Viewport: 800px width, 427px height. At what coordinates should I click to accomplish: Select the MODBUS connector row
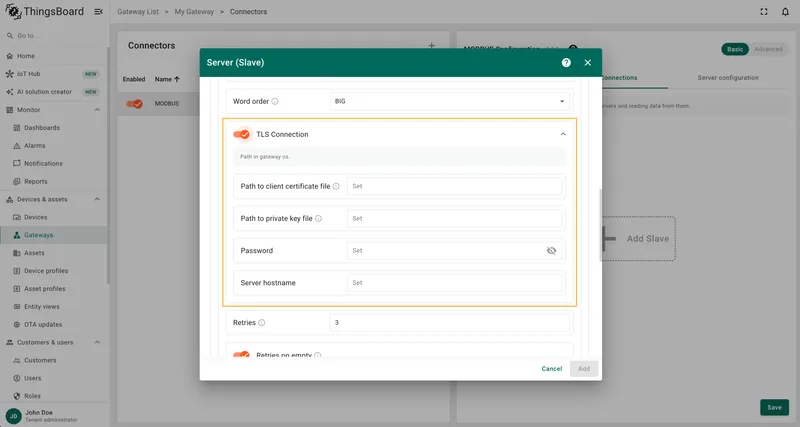tap(158, 104)
